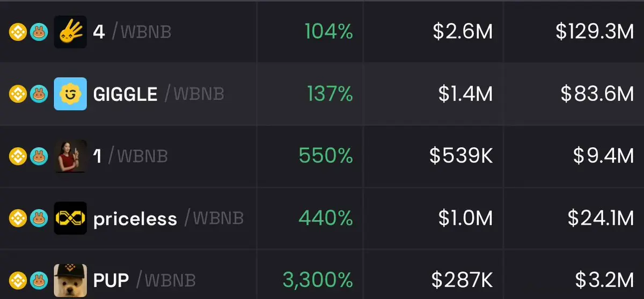Click the $24.1M value in priceless row
This screenshot has width=644, height=299.
coord(601,218)
